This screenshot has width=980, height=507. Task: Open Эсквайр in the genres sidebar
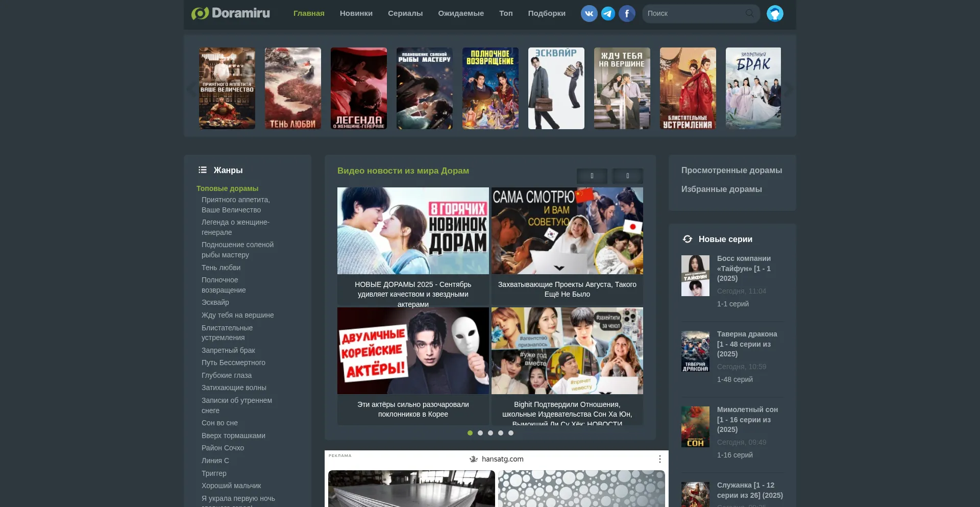click(215, 302)
